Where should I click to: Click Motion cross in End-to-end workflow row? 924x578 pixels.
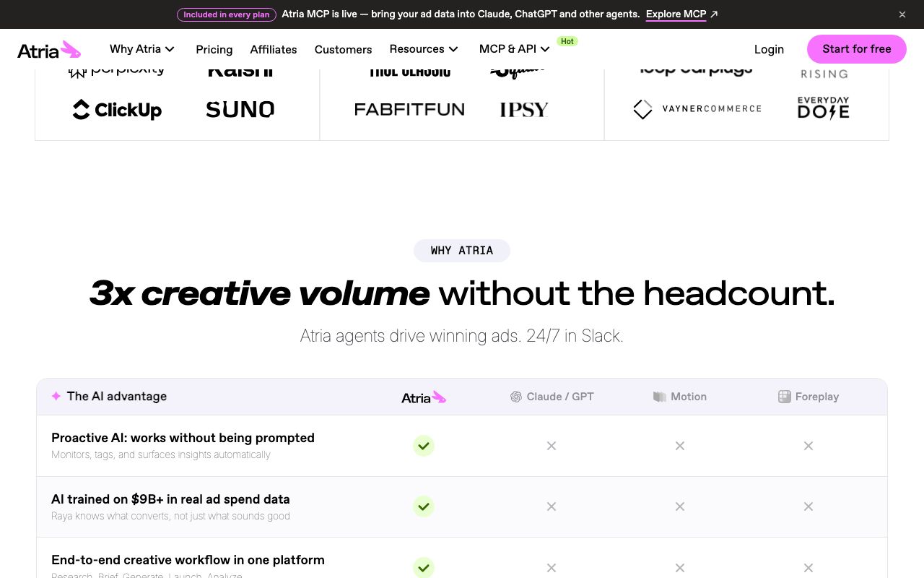[680, 568]
